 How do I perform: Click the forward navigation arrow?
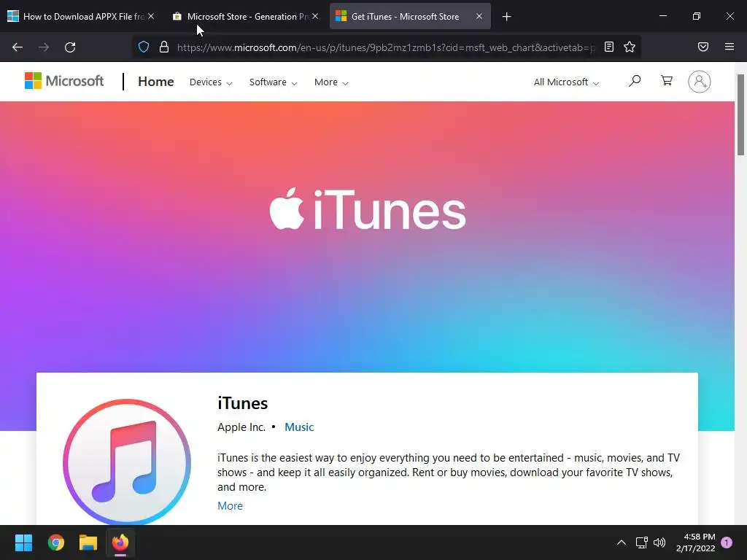(44, 47)
